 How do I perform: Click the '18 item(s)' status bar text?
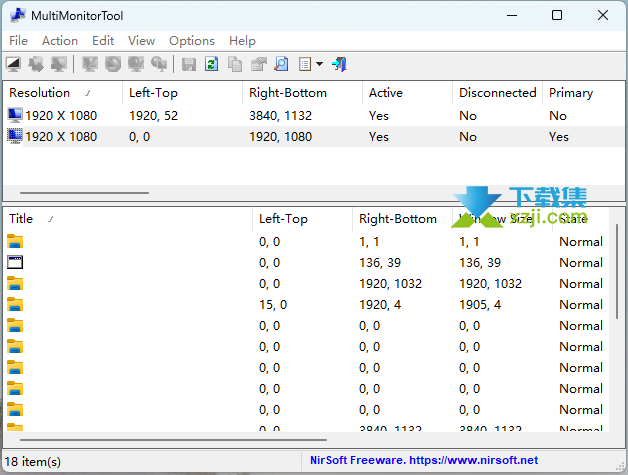(33, 461)
